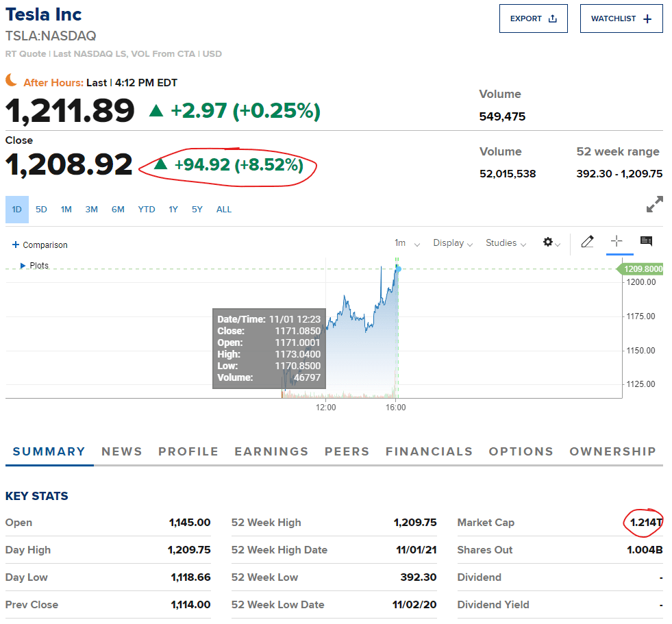Click the blue latest-price dot on chart
672x624 pixels.
tap(399, 269)
